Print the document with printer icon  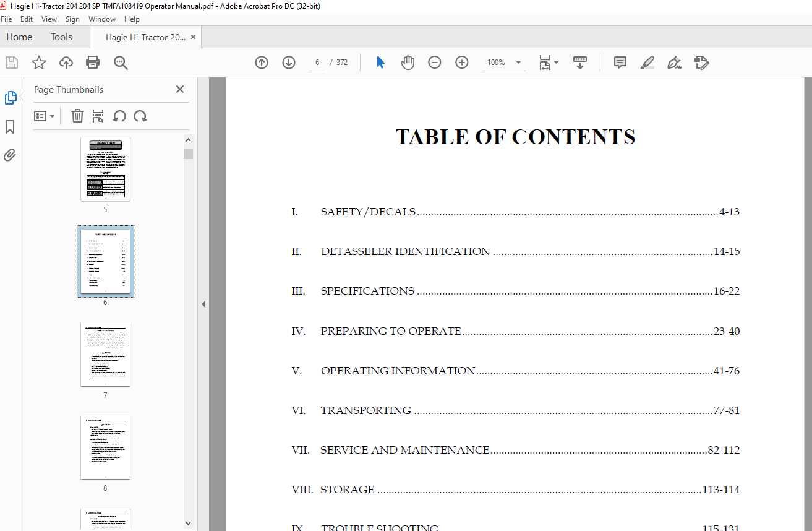pyautogui.click(x=93, y=63)
